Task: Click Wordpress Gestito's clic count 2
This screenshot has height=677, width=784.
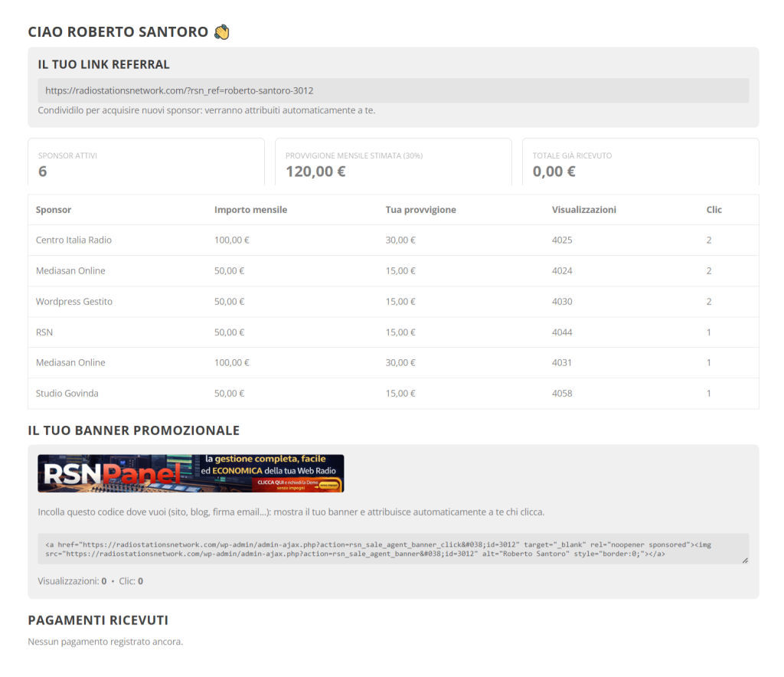Action: [x=708, y=302]
